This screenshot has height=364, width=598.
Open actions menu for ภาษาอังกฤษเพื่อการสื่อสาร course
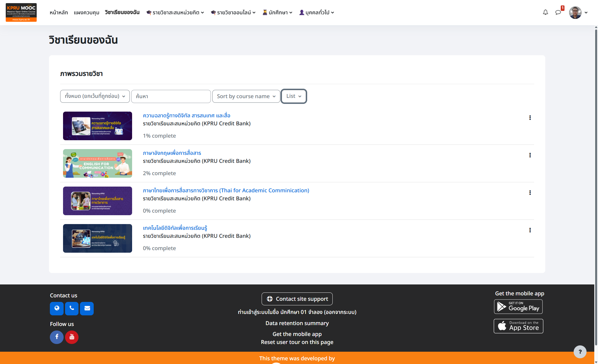(530, 155)
